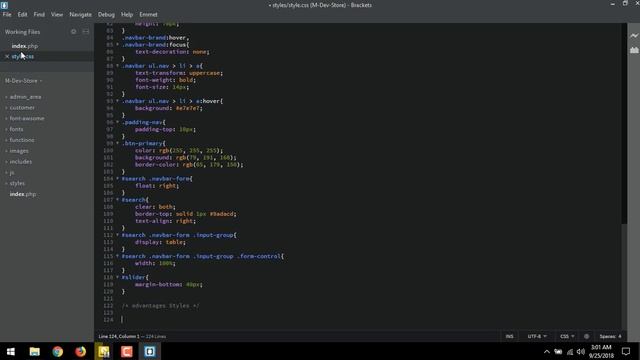Launch Firefox from the taskbar

[x=80, y=351]
